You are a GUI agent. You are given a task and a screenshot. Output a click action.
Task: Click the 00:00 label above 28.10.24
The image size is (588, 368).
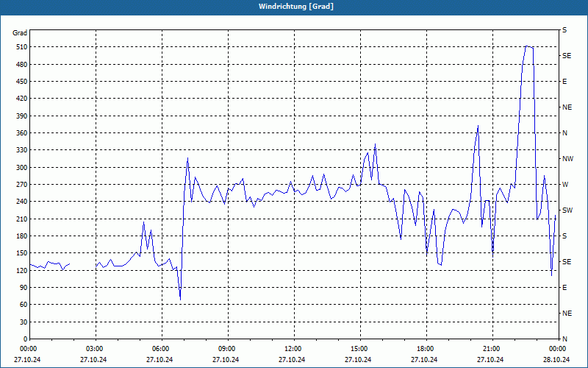click(x=557, y=348)
